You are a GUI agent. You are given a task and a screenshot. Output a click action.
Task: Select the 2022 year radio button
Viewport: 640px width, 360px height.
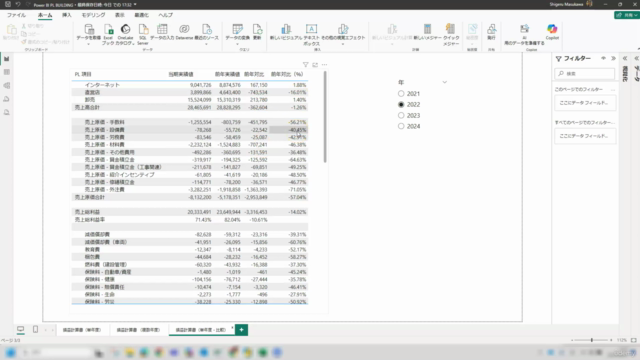(401, 104)
